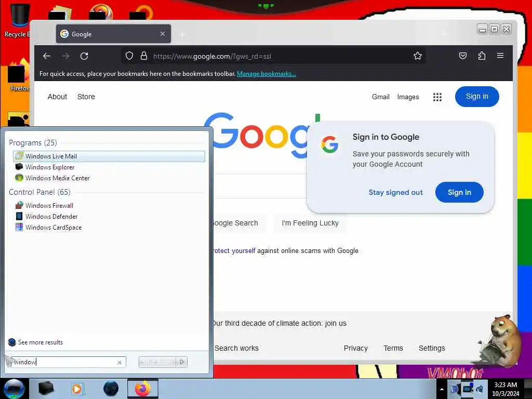The width and height of the screenshot is (532, 399).
Task: Click the URL address field
Action: (273, 56)
